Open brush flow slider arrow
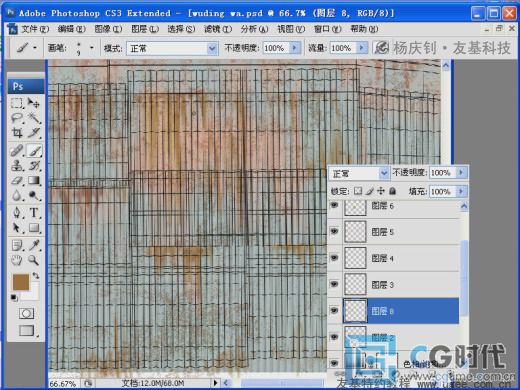520x390 pixels. coord(361,48)
